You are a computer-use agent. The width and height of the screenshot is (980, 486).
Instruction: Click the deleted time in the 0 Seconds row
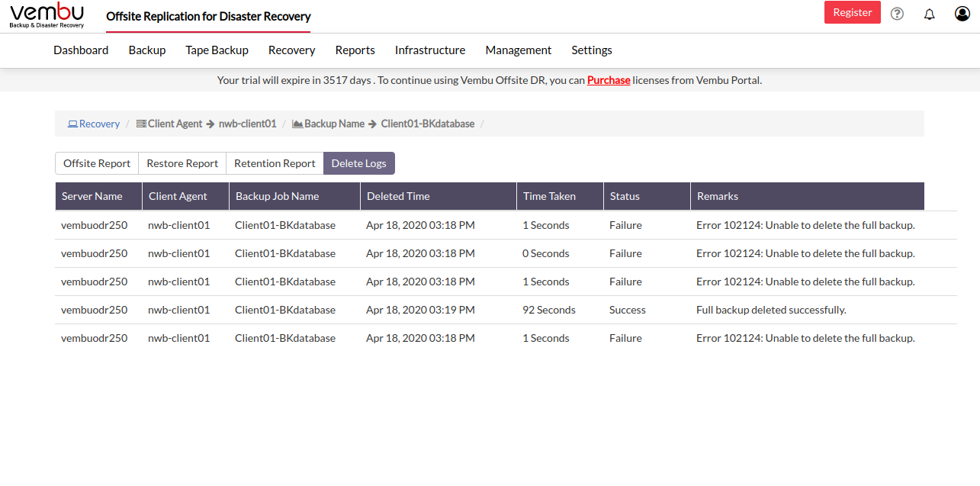pos(420,253)
